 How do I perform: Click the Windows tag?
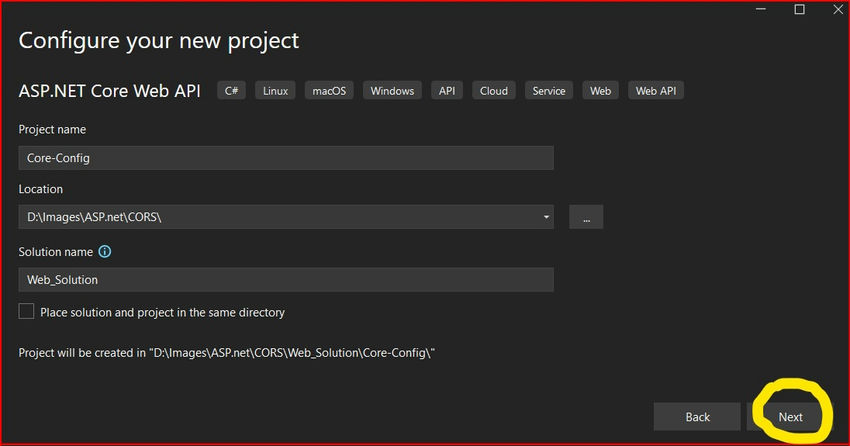[392, 91]
